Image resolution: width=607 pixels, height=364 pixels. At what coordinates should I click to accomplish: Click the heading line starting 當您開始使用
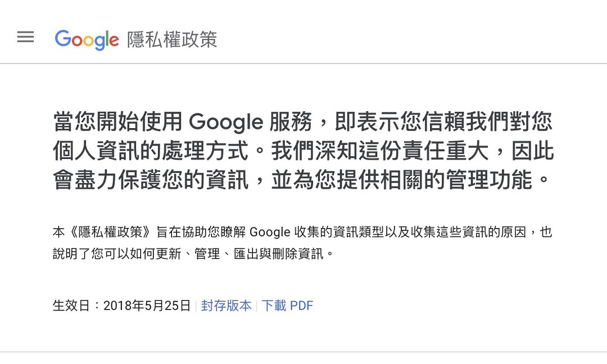tap(303, 121)
